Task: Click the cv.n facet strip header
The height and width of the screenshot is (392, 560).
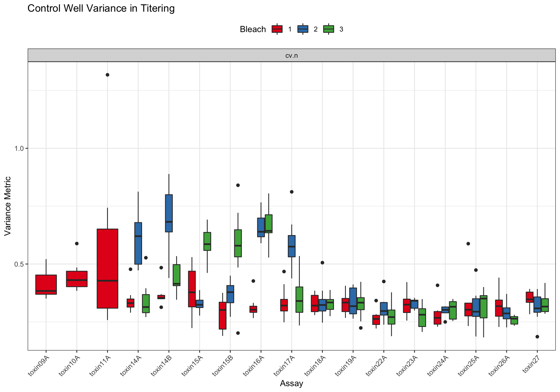Action: (x=291, y=55)
